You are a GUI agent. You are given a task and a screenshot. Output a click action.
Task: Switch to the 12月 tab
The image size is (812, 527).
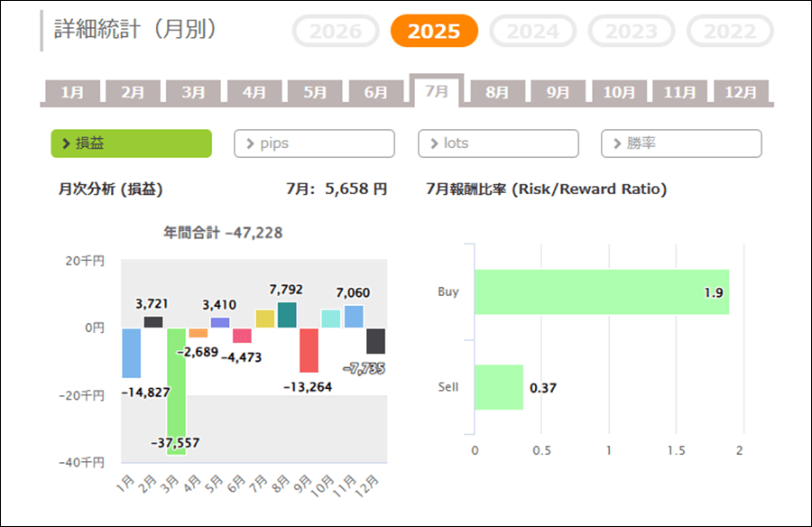(741, 92)
